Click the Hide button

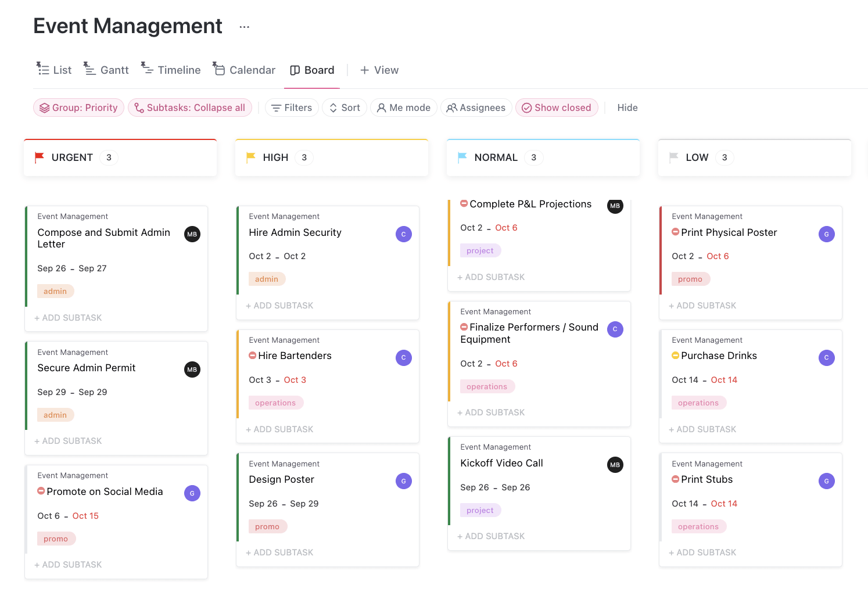627,107
